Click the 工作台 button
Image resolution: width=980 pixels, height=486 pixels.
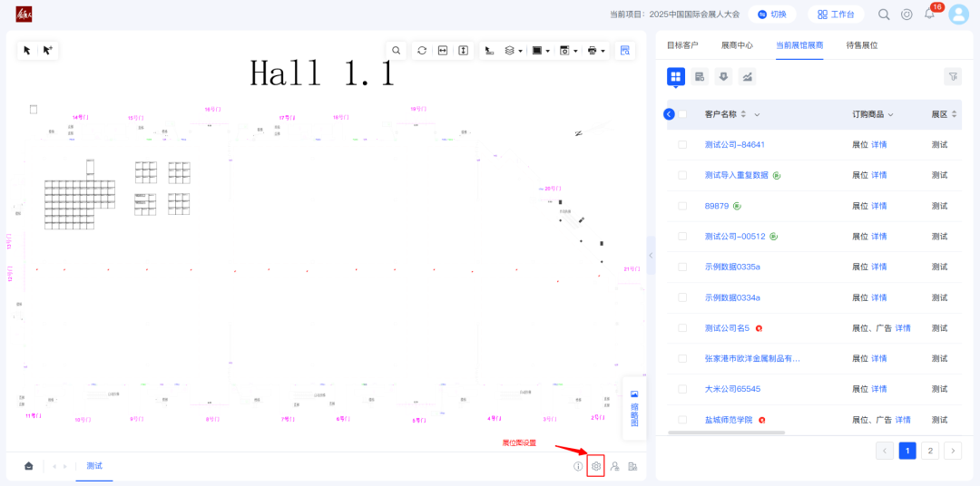coord(836,15)
